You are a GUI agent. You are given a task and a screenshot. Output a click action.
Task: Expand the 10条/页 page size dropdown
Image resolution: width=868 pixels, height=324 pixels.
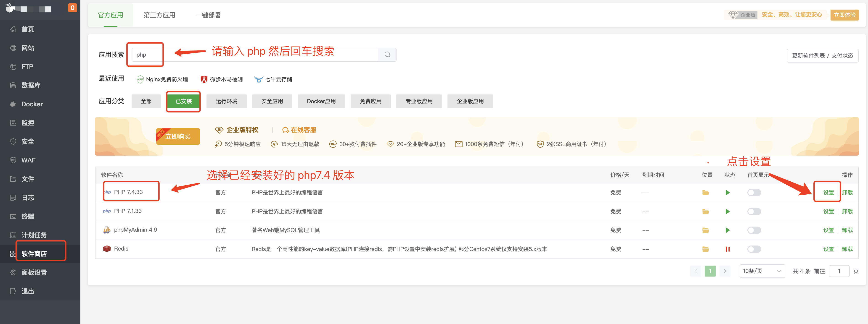point(762,271)
